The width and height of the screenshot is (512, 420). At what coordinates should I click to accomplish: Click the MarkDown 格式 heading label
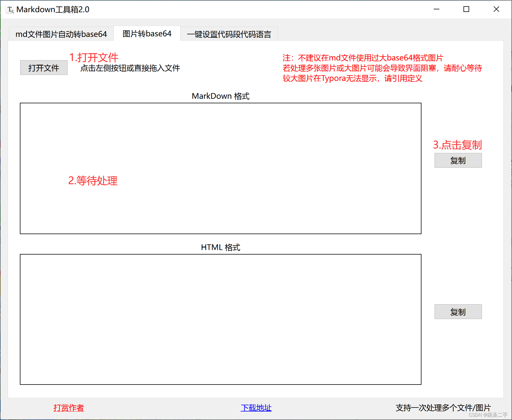[x=220, y=96]
